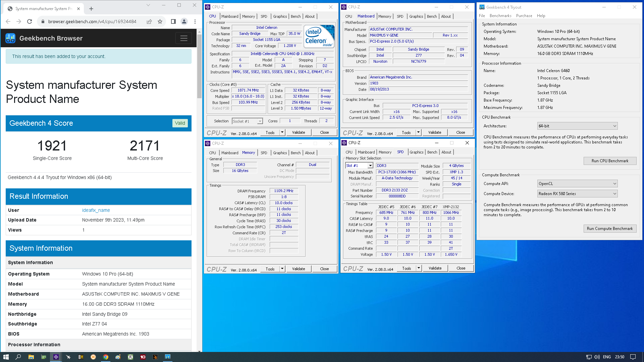Click the 2171 Multi-Core Score value
Screen dimensions: 644x362
(145, 146)
